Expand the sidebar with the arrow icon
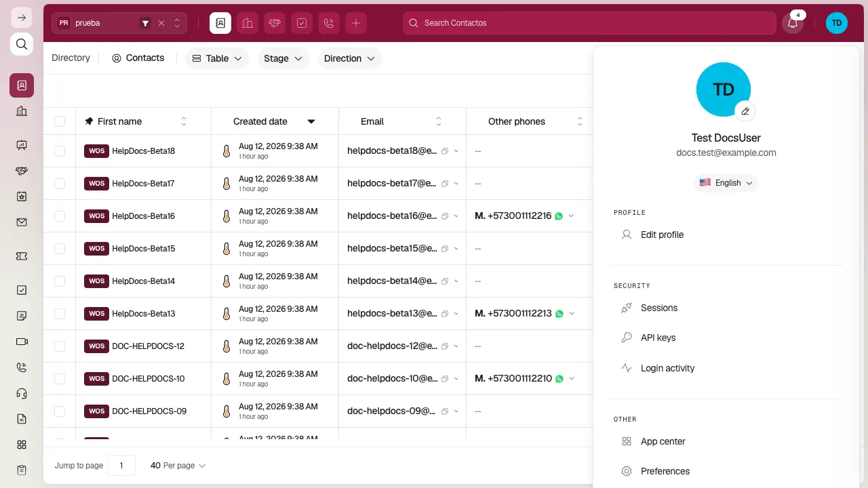The height and width of the screenshot is (488, 868). pos(22,18)
